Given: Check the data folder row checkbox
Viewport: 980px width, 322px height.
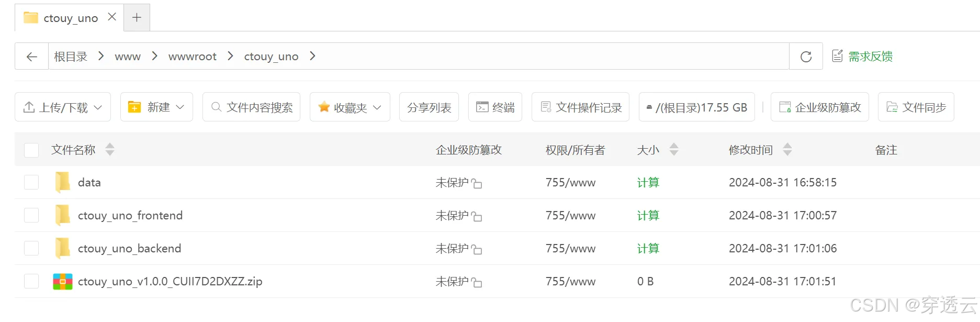Looking at the screenshot, I should (31, 182).
